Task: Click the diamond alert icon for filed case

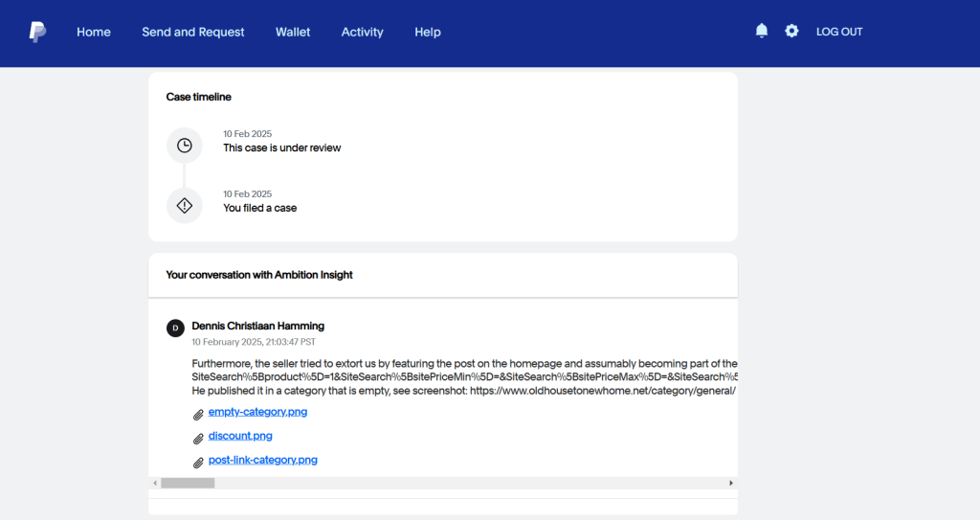Action: pyautogui.click(x=185, y=205)
